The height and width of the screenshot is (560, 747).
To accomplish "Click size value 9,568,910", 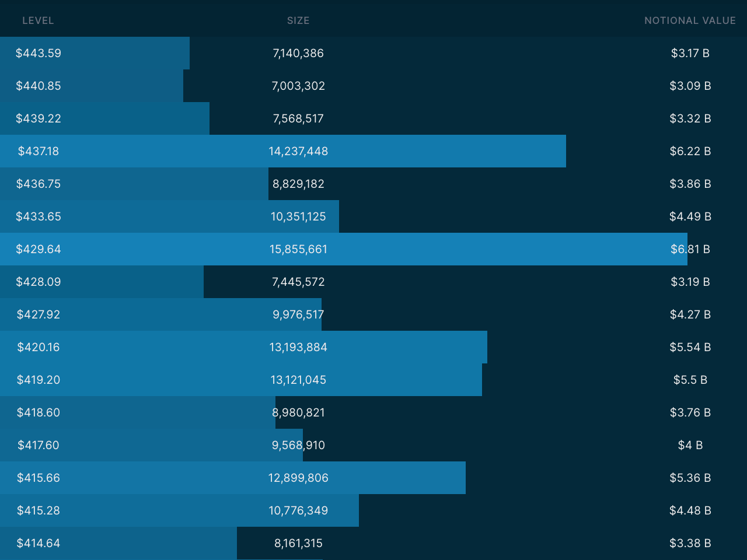I will tap(298, 445).
